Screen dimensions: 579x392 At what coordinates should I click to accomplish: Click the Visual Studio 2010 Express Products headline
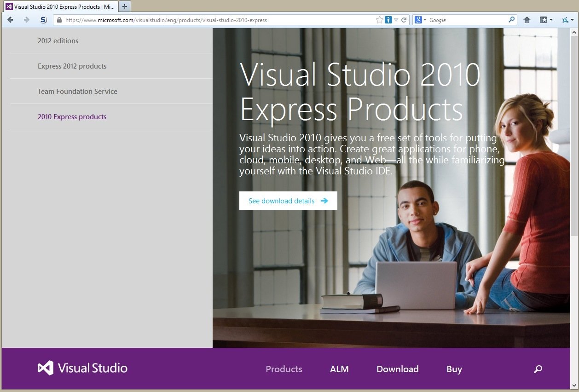pos(360,92)
